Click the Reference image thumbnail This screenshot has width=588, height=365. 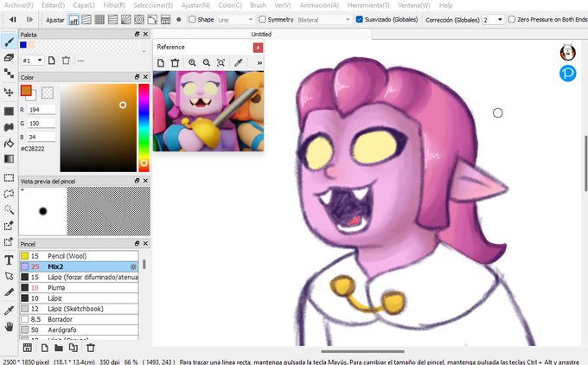208,111
